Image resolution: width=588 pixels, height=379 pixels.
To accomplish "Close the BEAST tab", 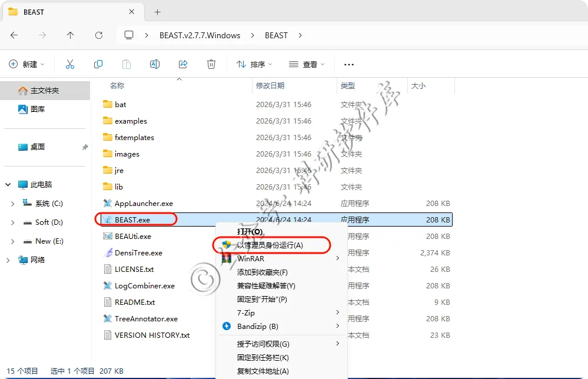I will pos(132,12).
